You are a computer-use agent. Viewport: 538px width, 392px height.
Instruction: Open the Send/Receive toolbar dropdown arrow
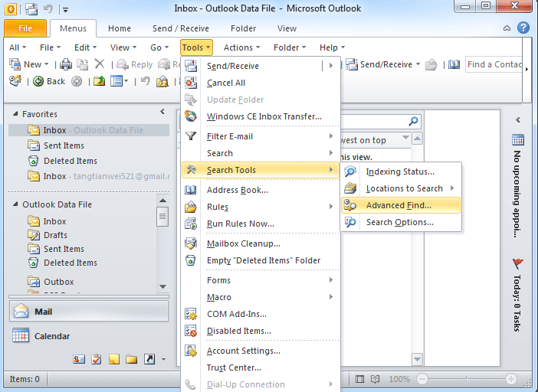pyautogui.click(x=418, y=64)
